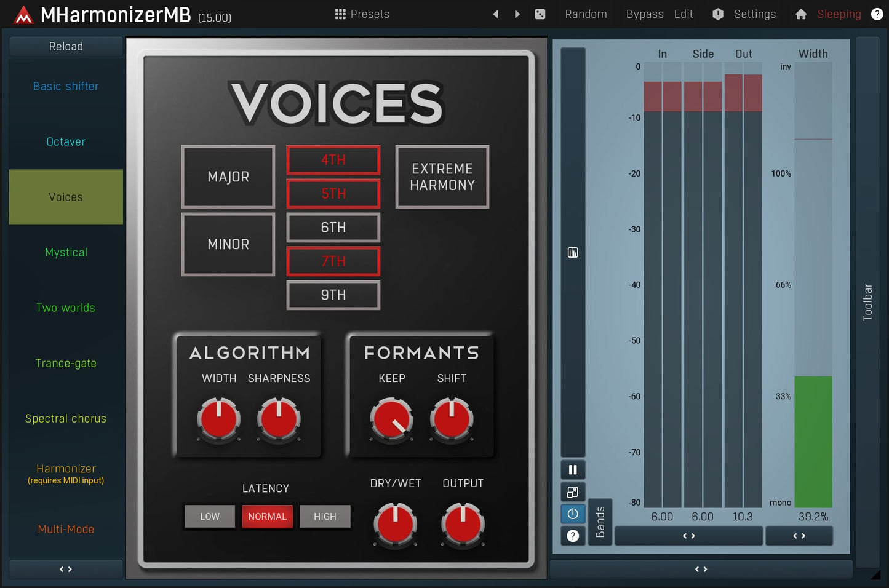Click the warning exclamation icon in the toolbar
Screen dimensions: 889x588
(717, 14)
